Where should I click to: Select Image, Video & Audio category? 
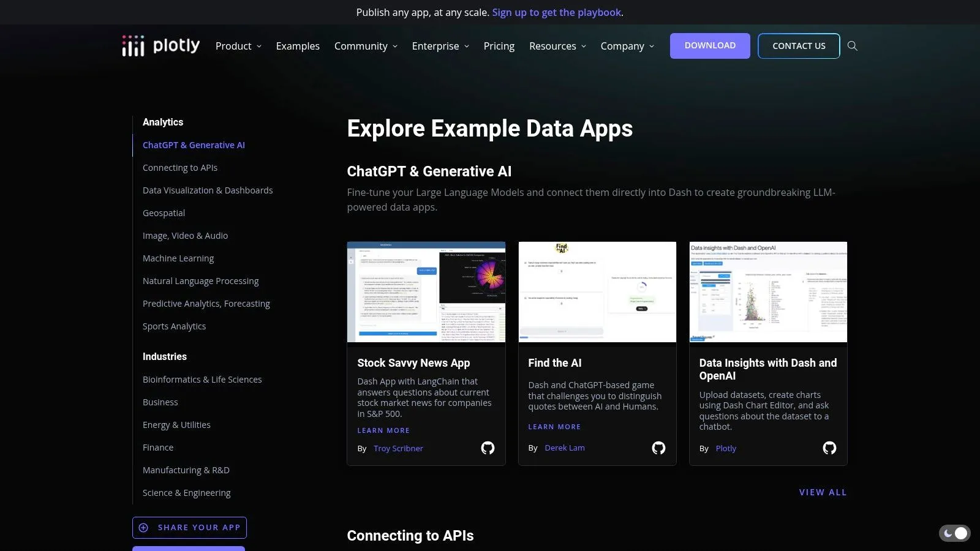point(185,236)
